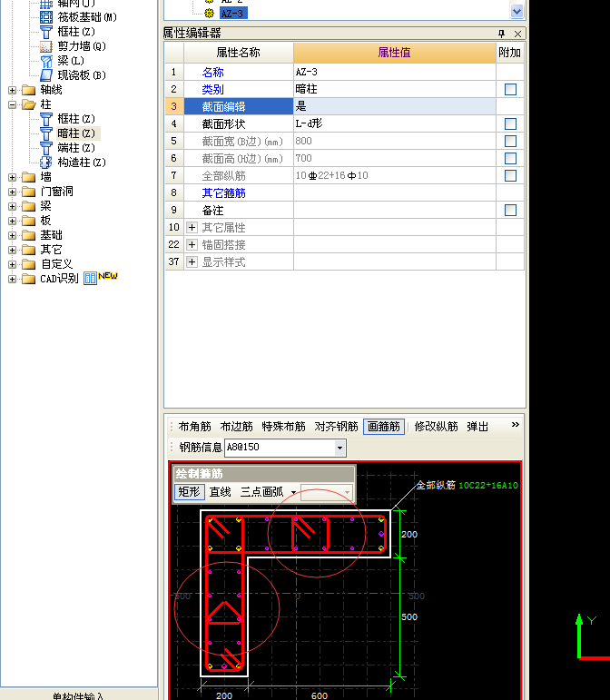Click the disabled combo box in 绘制箍筋
610x700 pixels.
pos(327,492)
